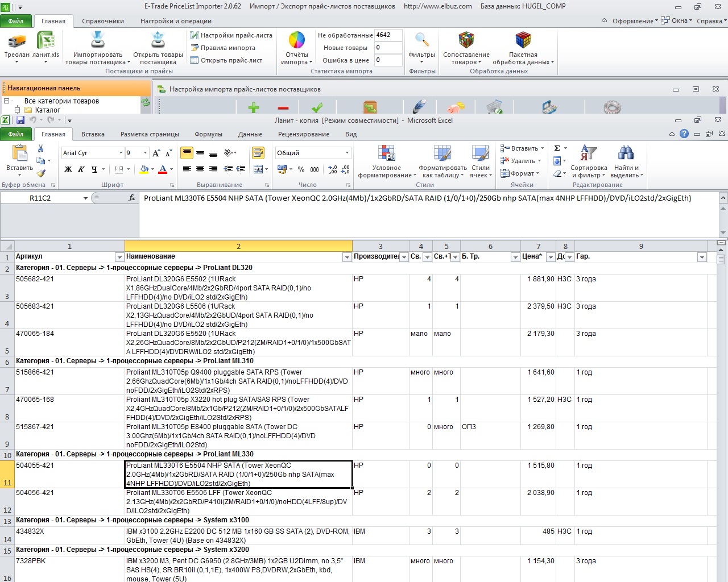Switch to Формулы tab
The height and width of the screenshot is (582, 728).
(x=208, y=134)
